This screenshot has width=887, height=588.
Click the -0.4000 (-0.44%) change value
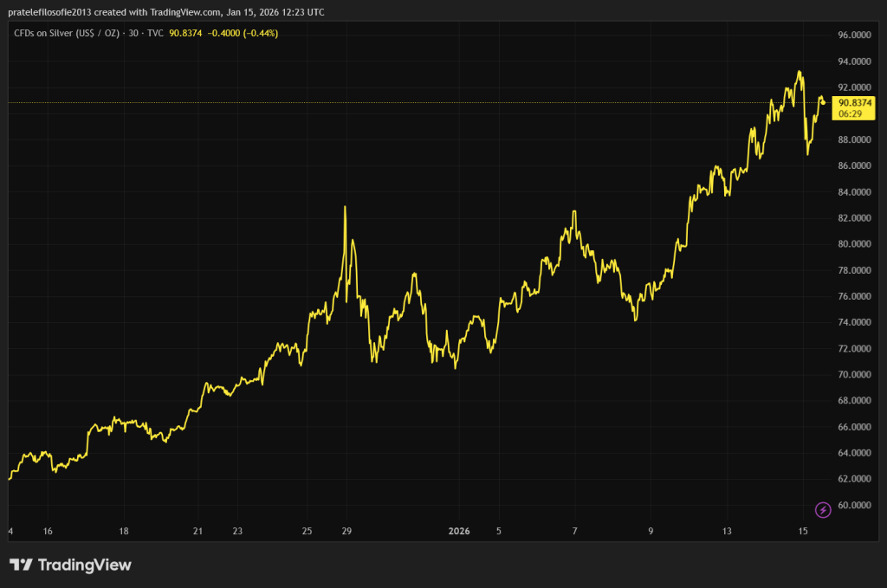245,33
